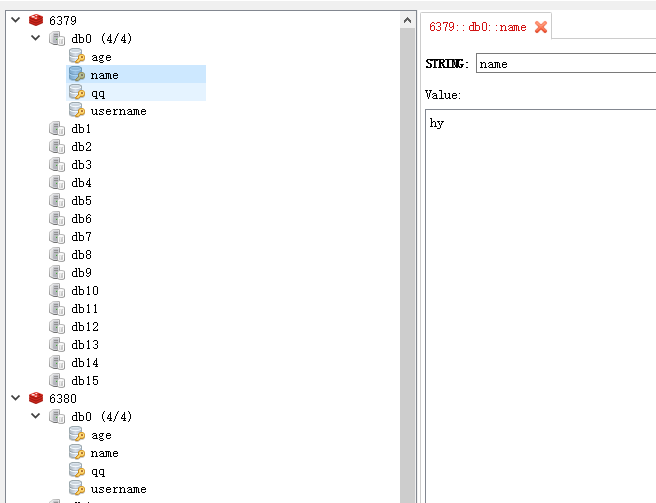Click the qq key icon under 6379
656x503 pixels.
coord(77,92)
